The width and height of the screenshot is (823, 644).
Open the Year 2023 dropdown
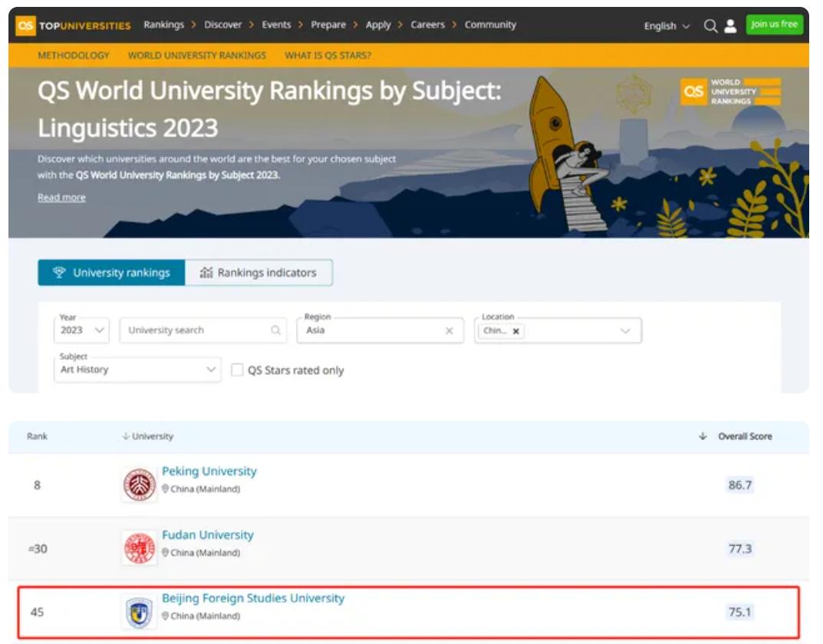click(x=81, y=330)
